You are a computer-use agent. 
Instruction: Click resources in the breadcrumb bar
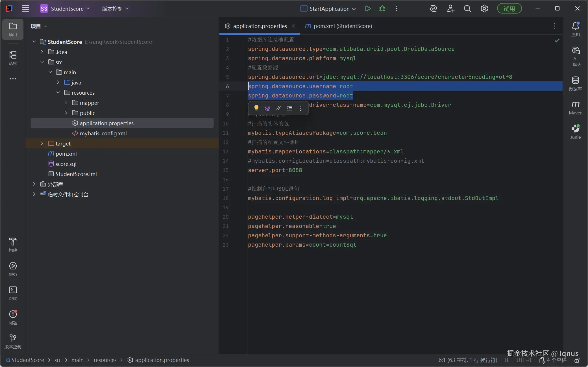(x=105, y=360)
